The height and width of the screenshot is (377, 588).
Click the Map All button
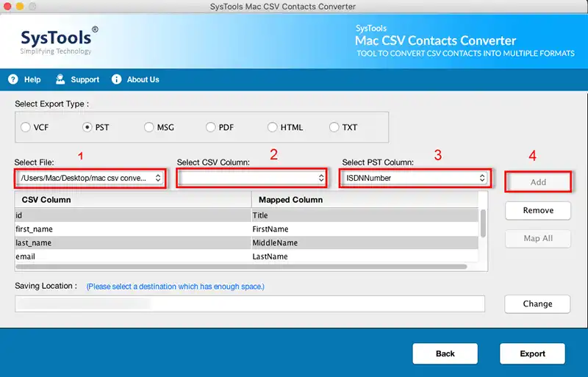[538, 239]
